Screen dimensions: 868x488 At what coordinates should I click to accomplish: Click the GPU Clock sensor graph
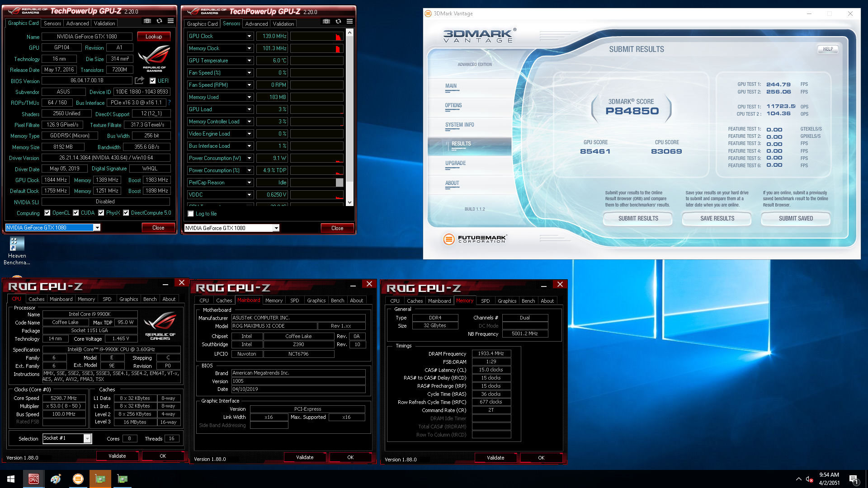click(316, 36)
